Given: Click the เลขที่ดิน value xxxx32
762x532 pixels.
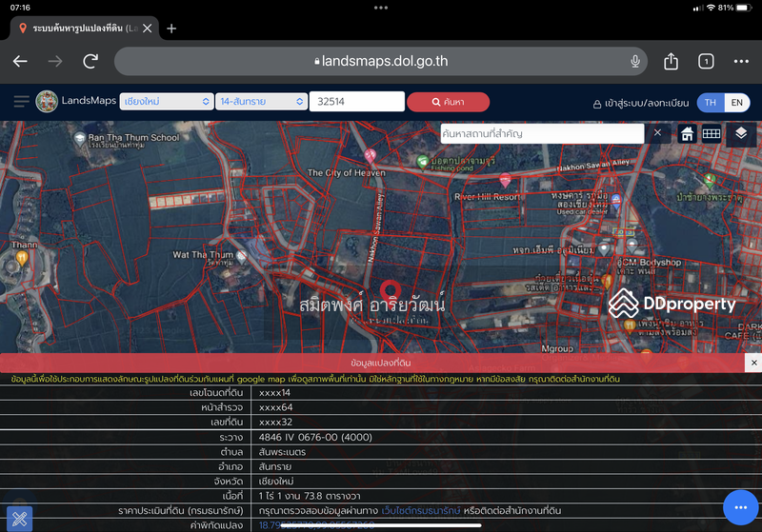Looking at the screenshot, I should (275, 423).
